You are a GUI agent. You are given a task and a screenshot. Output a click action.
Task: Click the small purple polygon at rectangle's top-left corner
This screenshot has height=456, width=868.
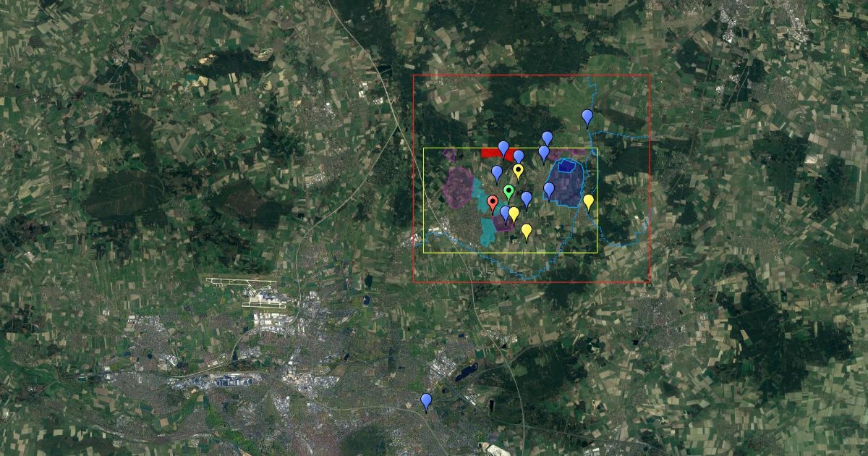[450, 155]
